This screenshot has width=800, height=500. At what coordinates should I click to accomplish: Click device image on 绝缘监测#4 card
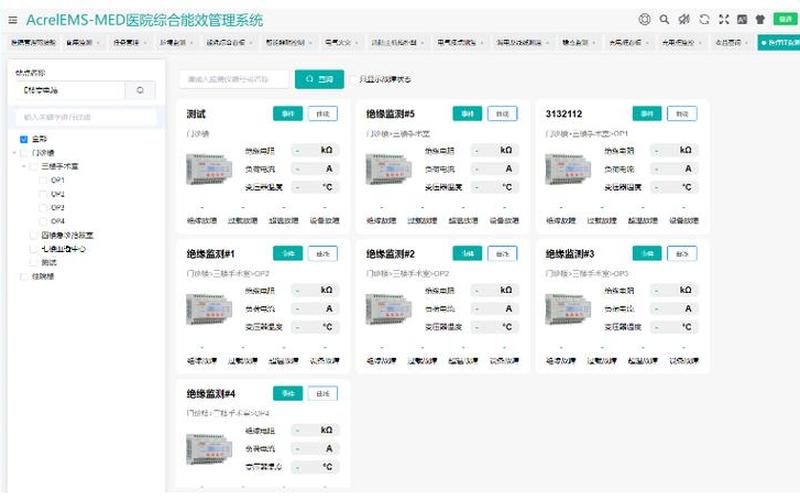point(209,448)
